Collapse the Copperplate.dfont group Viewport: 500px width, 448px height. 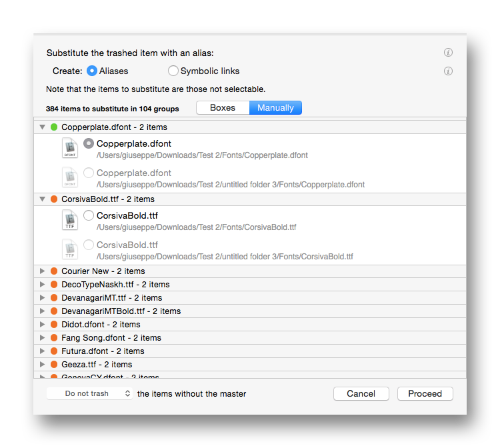tap(43, 127)
